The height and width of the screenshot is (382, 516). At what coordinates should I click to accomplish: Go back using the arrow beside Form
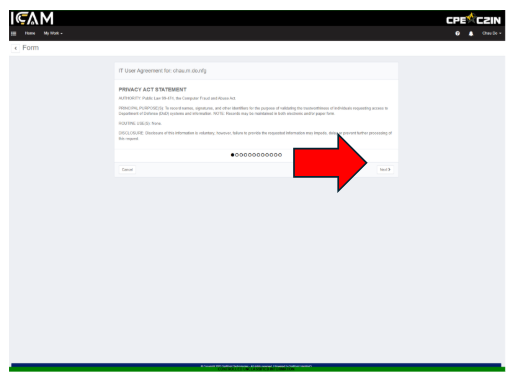tap(15, 48)
